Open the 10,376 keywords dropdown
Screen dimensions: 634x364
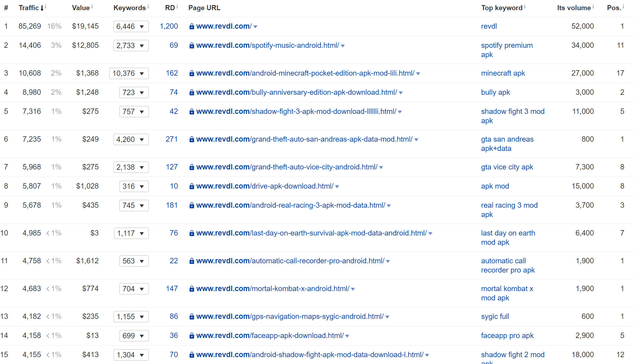point(129,74)
